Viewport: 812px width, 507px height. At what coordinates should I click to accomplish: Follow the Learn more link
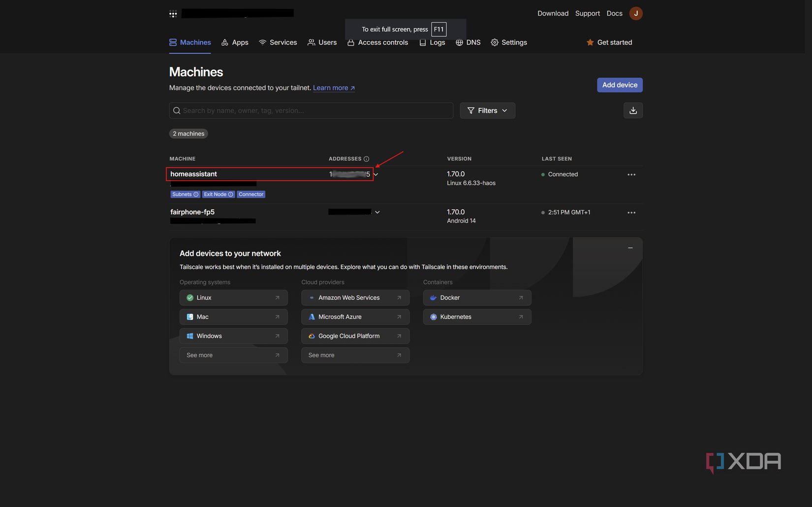click(334, 88)
